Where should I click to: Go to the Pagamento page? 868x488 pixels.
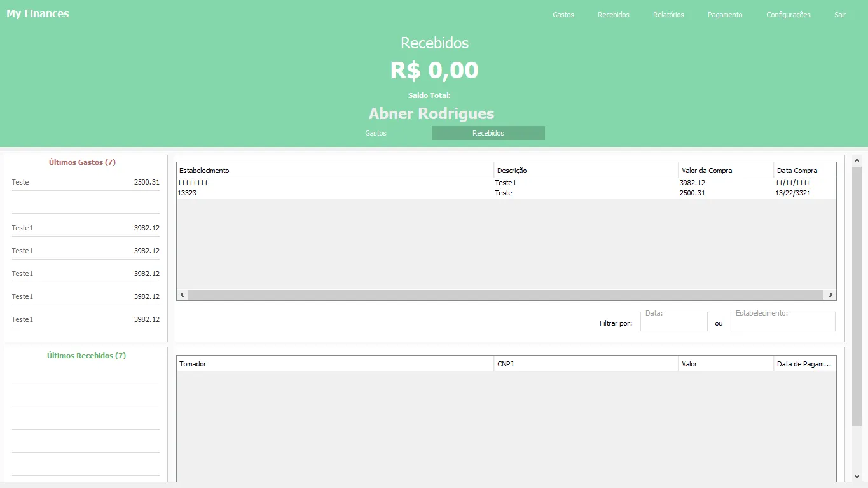coord(724,15)
